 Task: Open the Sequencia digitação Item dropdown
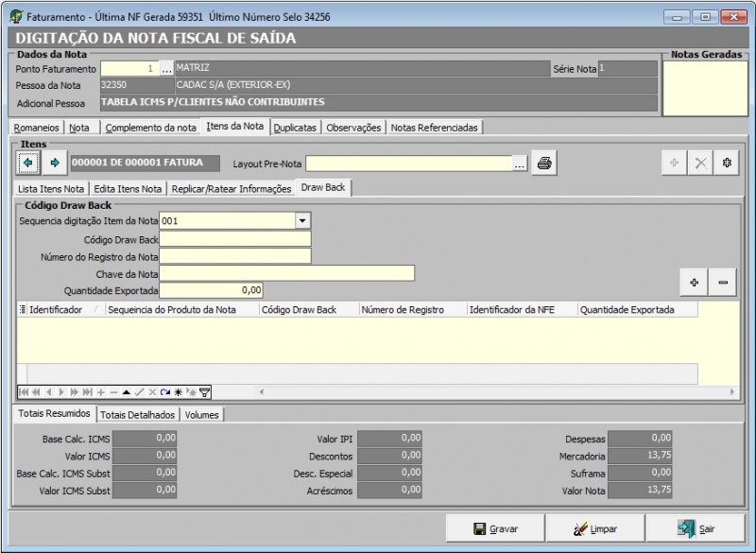[x=302, y=220]
